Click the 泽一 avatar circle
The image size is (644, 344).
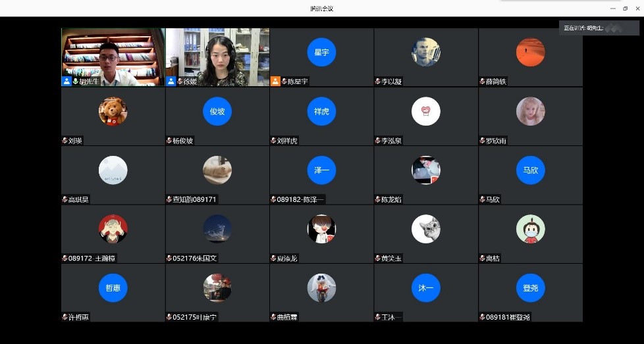[x=321, y=170]
